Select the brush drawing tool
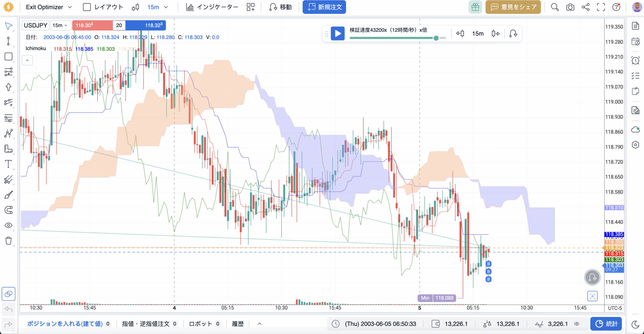Viewport: 644px width, 334px height. click(9, 195)
